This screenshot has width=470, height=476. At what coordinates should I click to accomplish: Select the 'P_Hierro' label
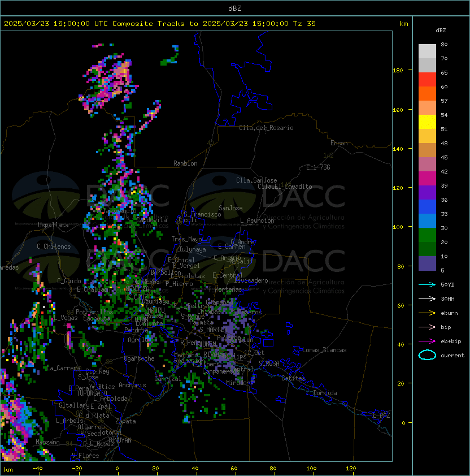pos(179,284)
